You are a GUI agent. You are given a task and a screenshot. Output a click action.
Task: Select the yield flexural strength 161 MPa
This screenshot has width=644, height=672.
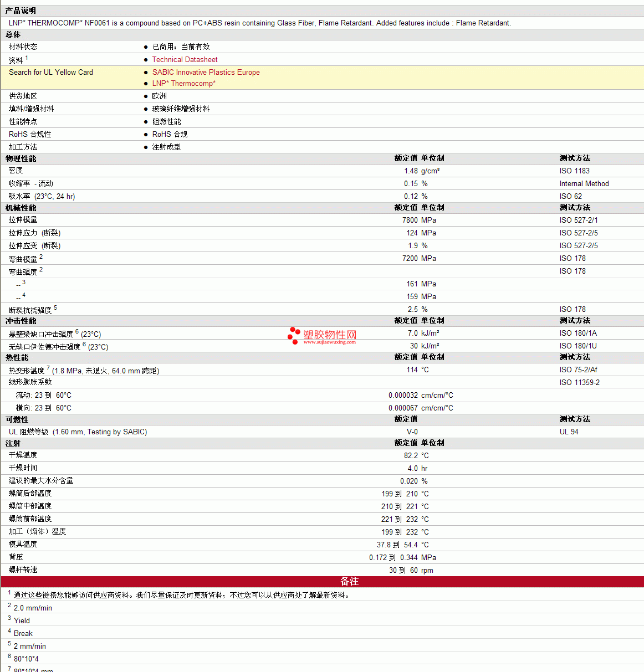tap(421, 284)
